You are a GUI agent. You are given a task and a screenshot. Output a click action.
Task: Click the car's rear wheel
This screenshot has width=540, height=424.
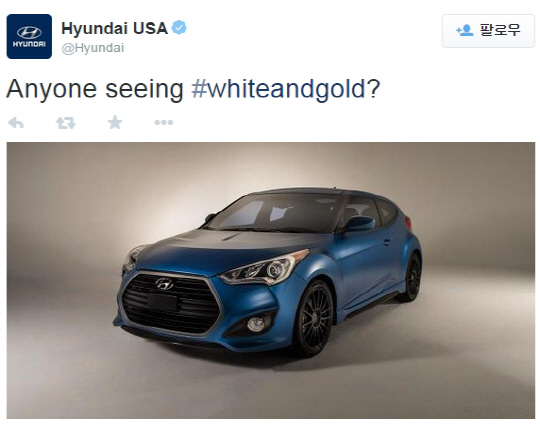point(412,278)
